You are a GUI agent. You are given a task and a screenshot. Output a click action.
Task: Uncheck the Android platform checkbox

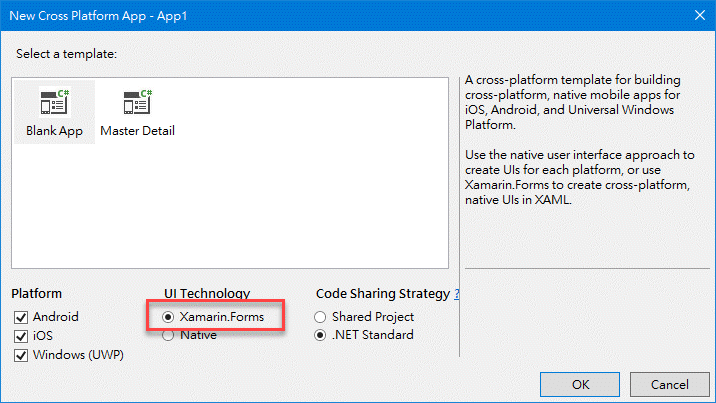(x=21, y=317)
